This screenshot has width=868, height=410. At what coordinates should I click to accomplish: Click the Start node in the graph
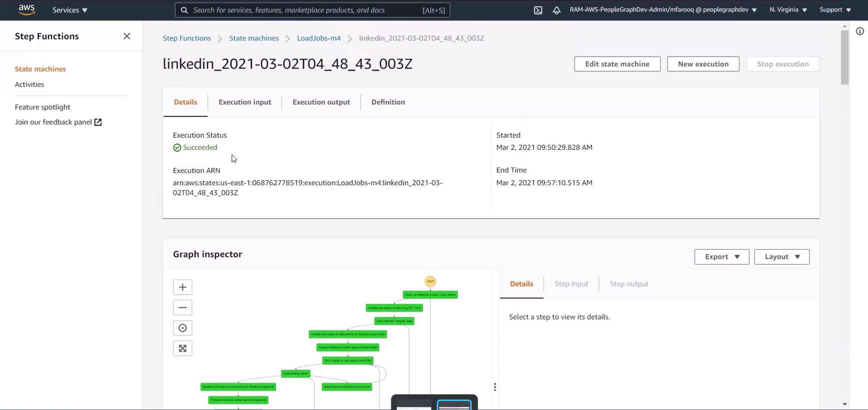coord(430,281)
